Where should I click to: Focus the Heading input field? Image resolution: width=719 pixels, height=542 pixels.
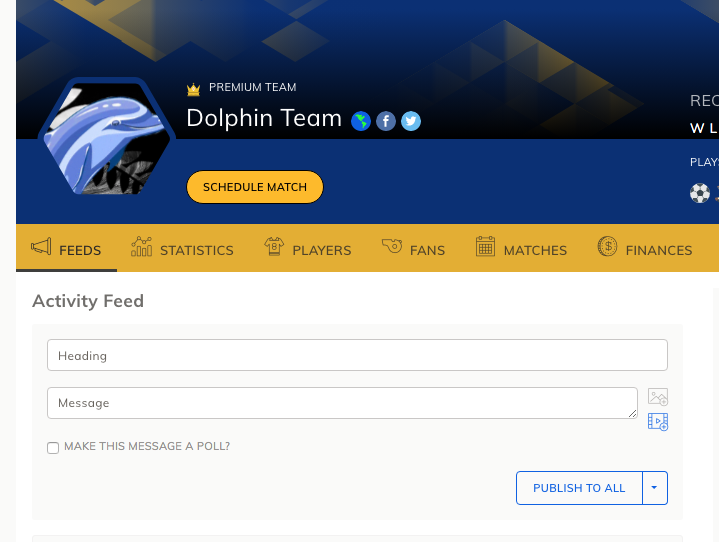point(357,355)
